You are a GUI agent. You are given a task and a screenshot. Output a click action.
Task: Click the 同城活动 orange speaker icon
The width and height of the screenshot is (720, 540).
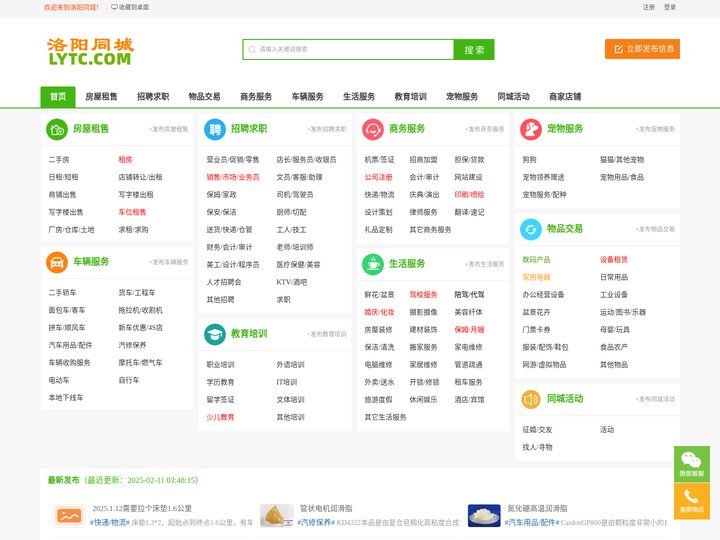[x=531, y=399]
